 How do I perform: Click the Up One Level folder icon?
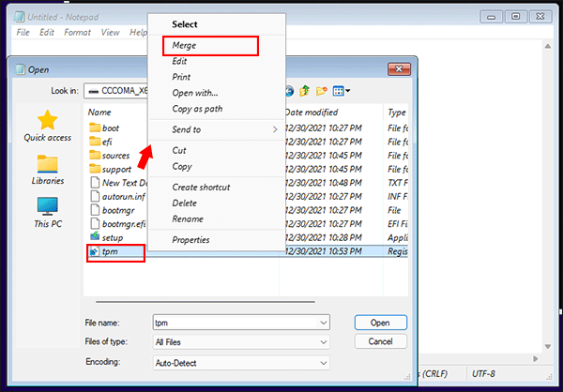click(305, 91)
